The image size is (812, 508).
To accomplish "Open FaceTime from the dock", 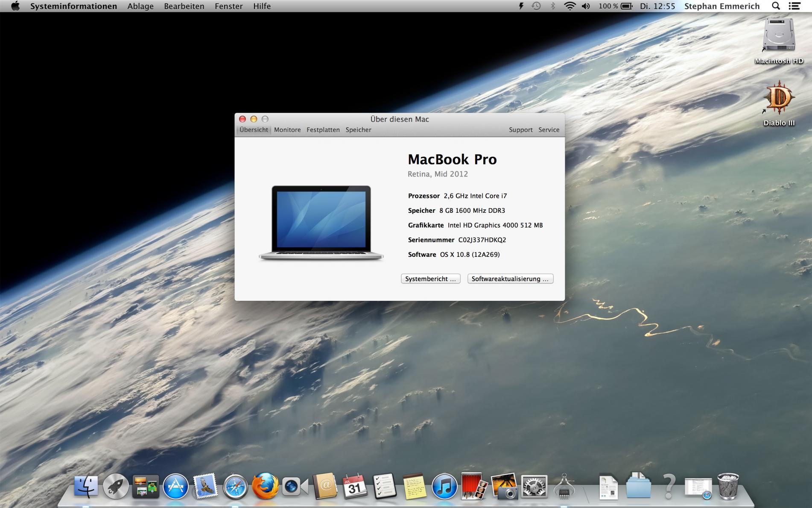I will (295, 486).
